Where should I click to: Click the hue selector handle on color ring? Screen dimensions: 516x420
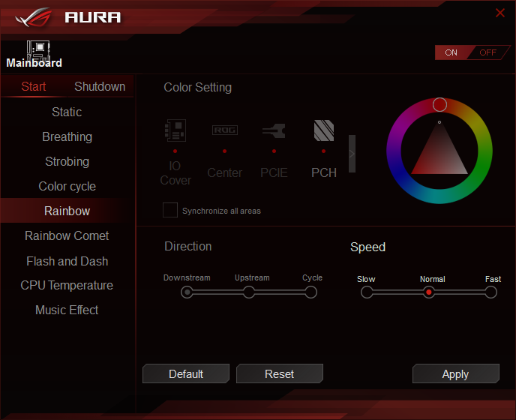(439, 105)
